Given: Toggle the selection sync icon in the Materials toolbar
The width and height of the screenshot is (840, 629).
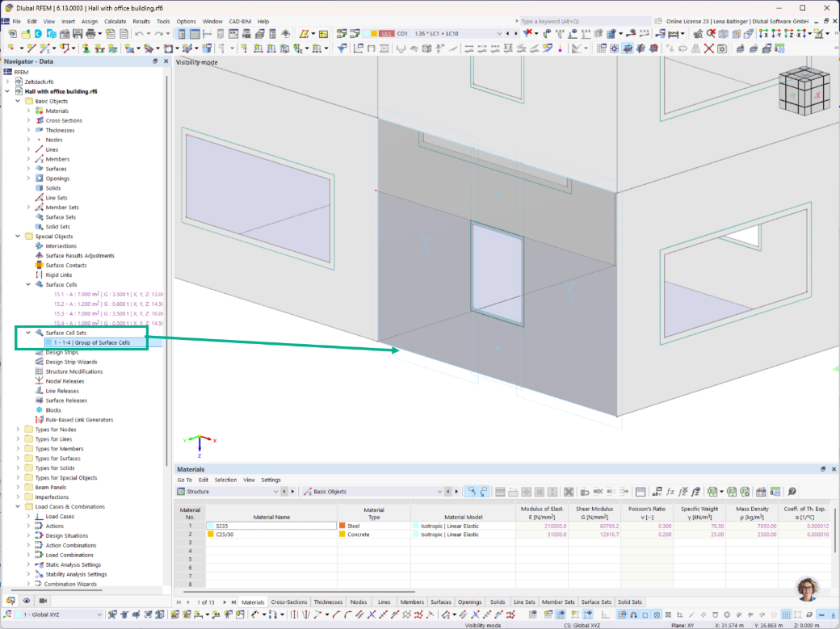Looking at the screenshot, I should tap(471, 491).
